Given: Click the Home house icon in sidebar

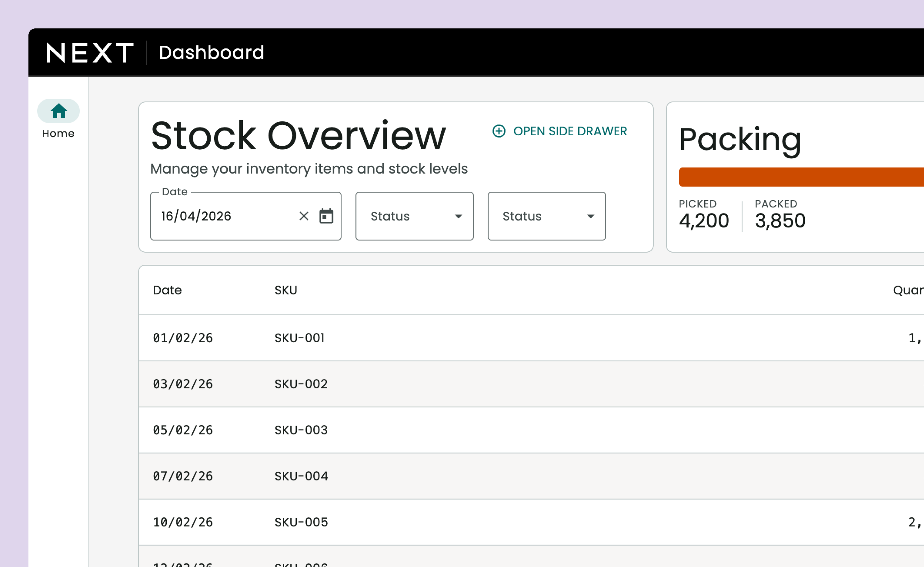Looking at the screenshot, I should coord(59,111).
